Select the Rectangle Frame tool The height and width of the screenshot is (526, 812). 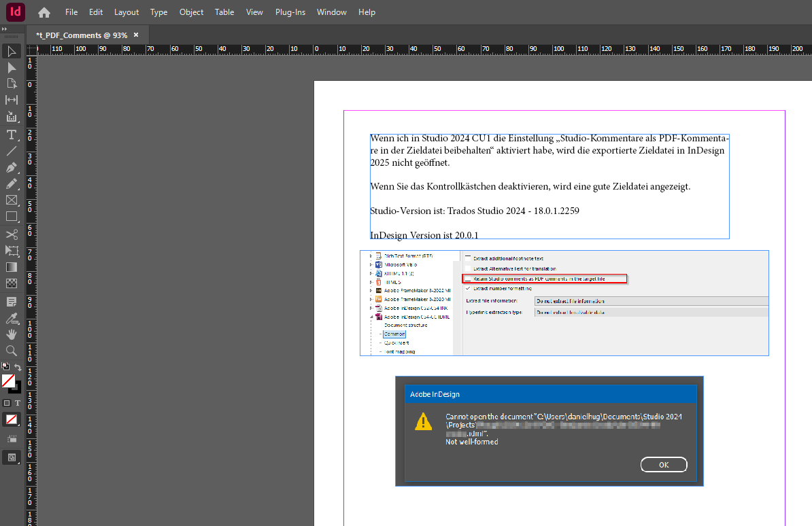pyautogui.click(x=12, y=200)
